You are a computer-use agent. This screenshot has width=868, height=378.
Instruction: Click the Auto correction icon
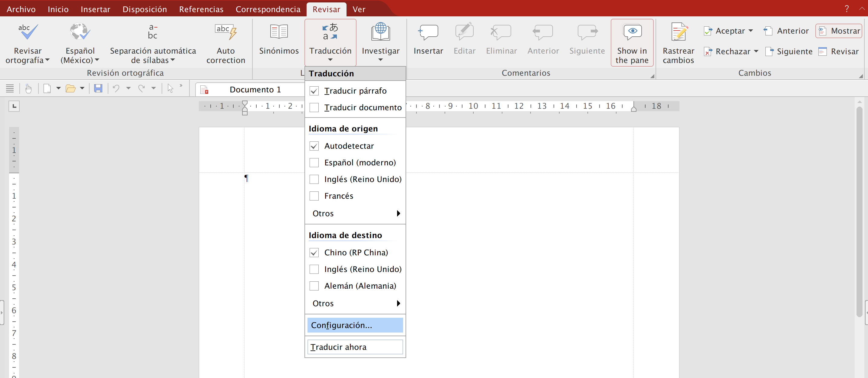click(225, 32)
